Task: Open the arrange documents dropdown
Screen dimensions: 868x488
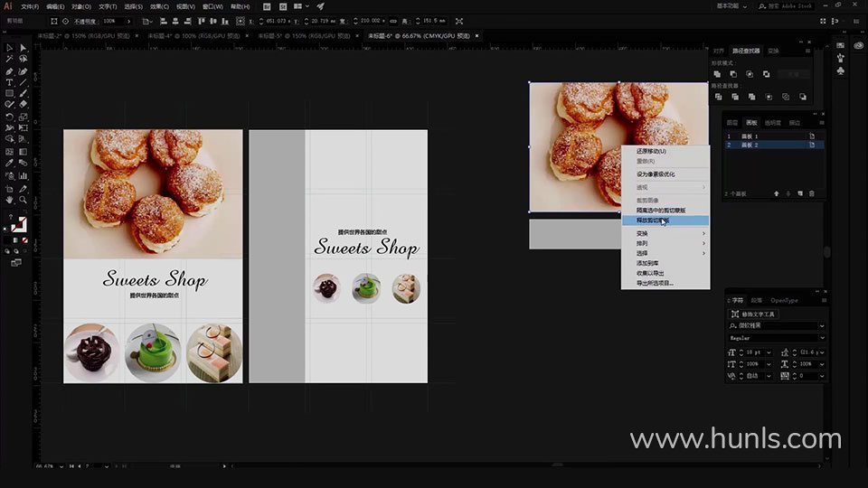Action: point(301,6)
